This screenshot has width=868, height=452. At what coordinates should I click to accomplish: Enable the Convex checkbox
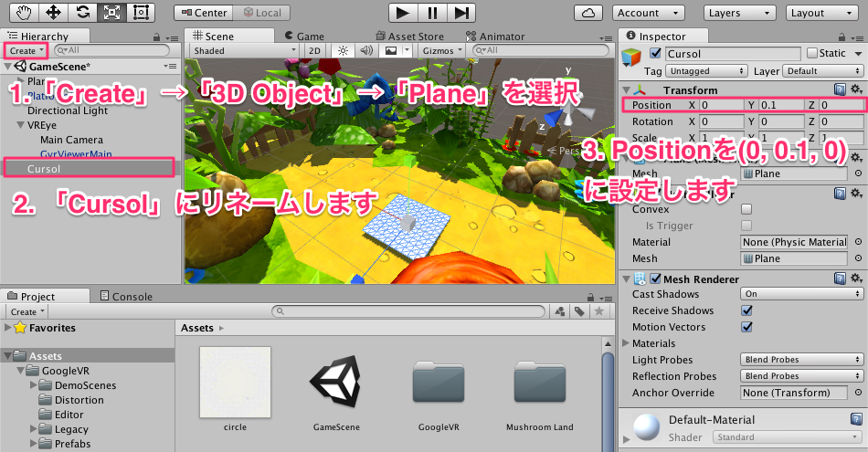746,209
